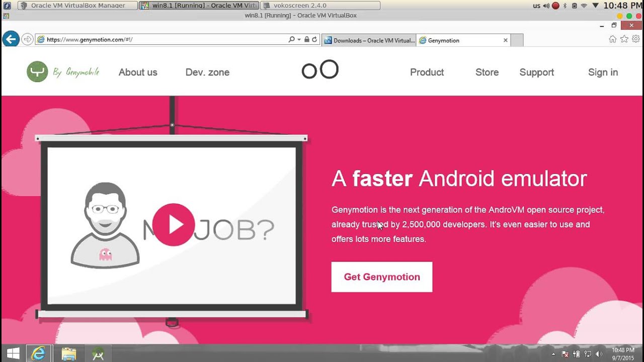Restore the Internet Explorer window

pyautogui.click(x=614, y=25)
